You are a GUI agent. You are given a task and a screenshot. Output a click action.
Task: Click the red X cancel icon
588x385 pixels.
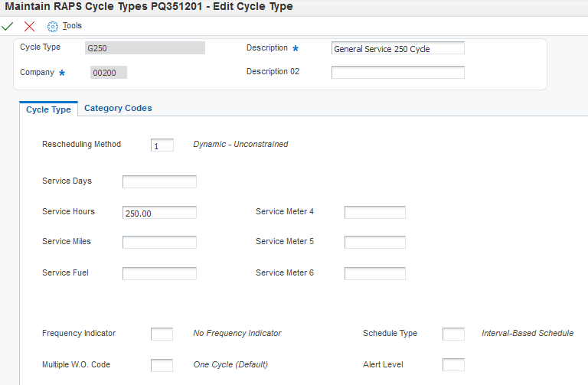[x=30, y=26]
